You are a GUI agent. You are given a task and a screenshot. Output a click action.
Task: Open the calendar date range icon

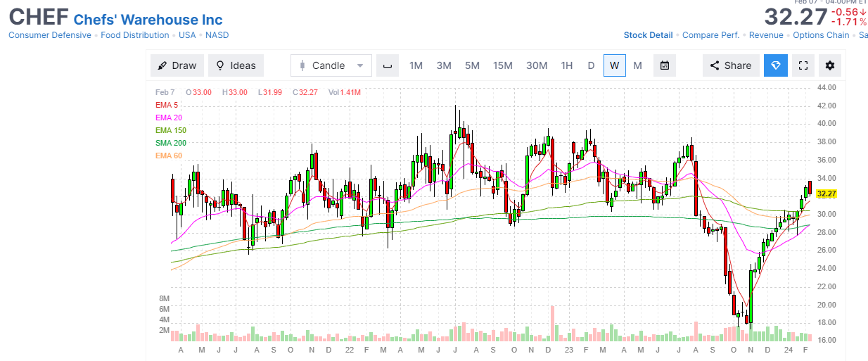pos(664,65)
